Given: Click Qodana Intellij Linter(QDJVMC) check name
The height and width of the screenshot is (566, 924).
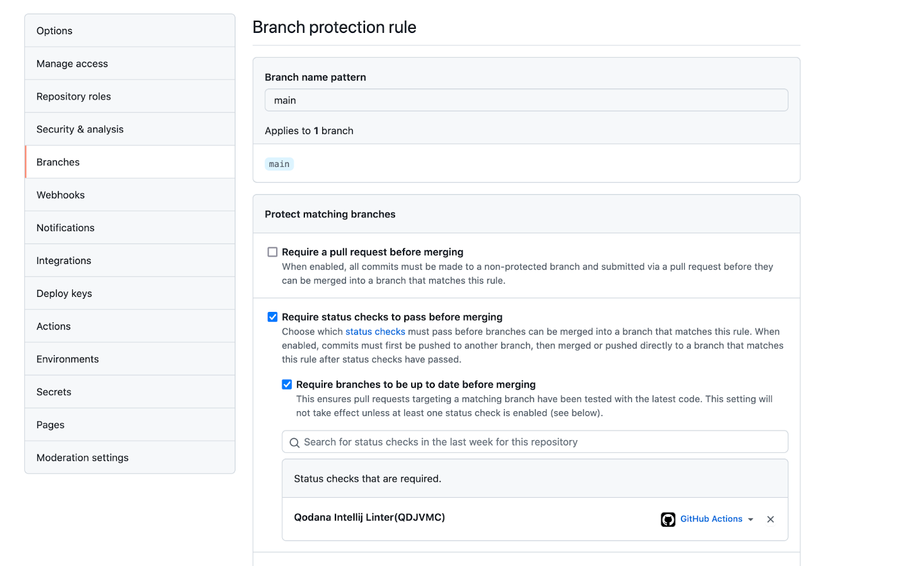Looking at the screenshot, I should pos(370,517).
